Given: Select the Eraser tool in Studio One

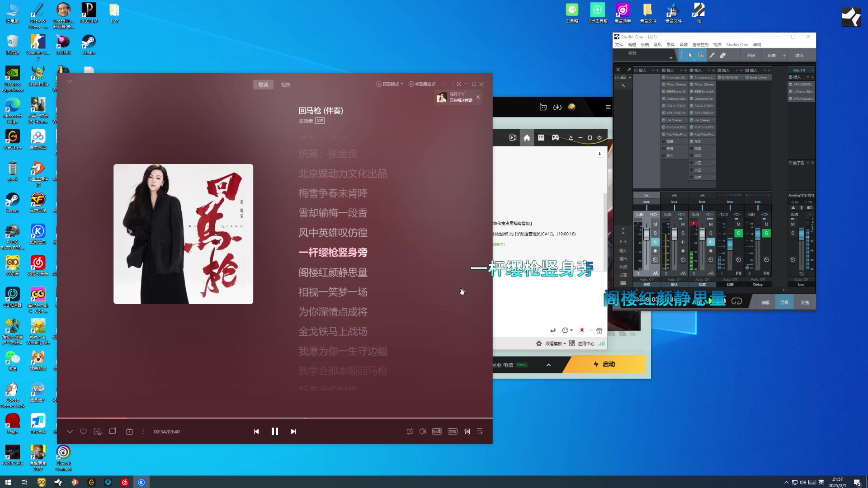Looking at the screenshot, I should point(723,56).
